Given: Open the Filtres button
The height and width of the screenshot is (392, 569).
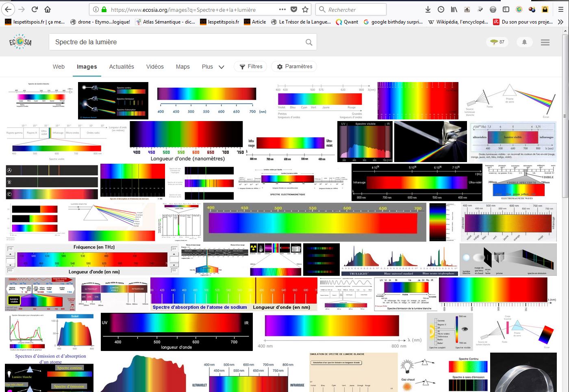Looking at the screenshot, I should tap(251, 67).
